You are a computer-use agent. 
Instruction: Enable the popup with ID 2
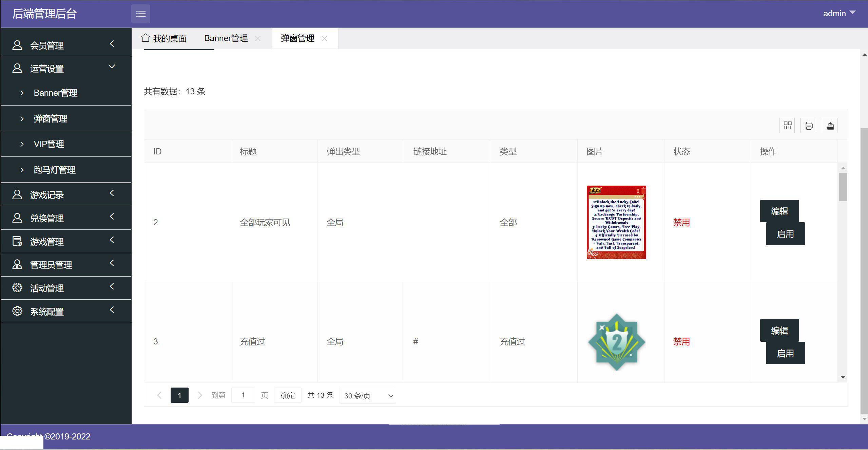(x=785, y=234)
